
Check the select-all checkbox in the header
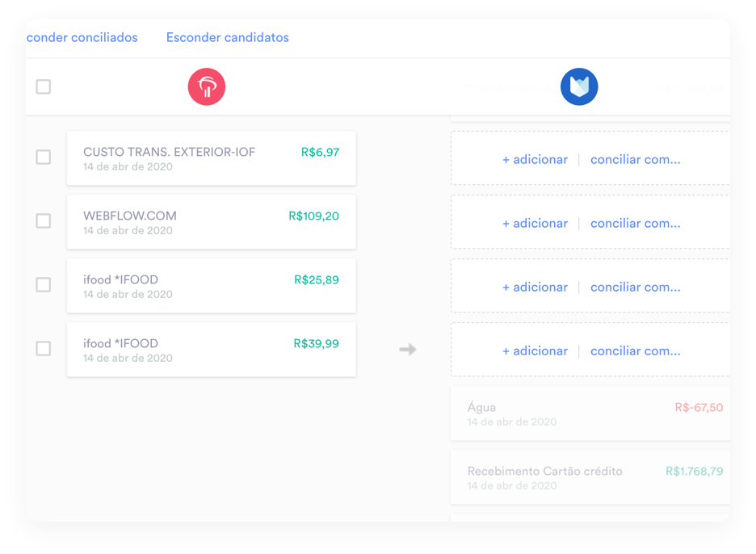43,86
